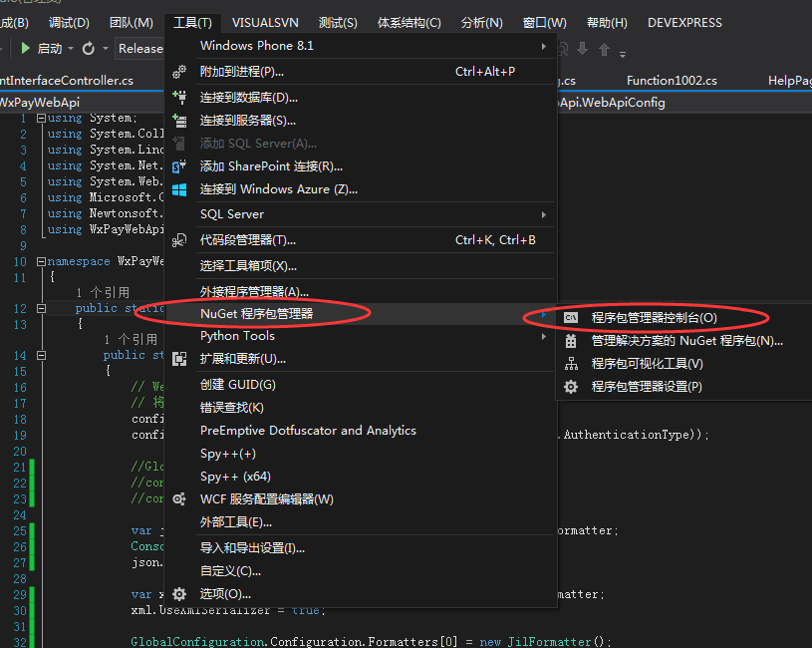Screen dimensions: 812x648
Task: Click the Options gear icon in Tools menu
Action: [179, 593]
